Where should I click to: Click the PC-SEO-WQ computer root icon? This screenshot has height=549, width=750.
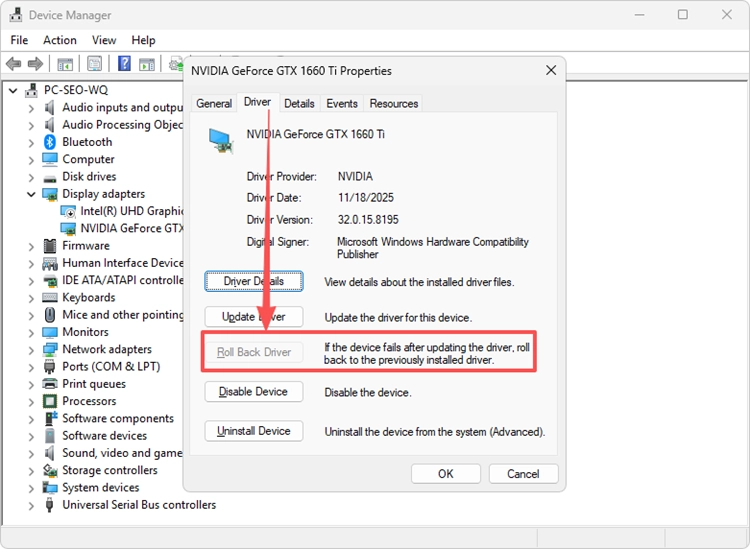(32, 90)
